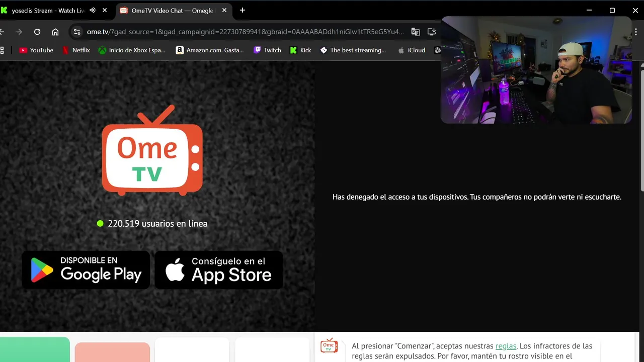Open the Netflix bookmark

tap(76, 50)
